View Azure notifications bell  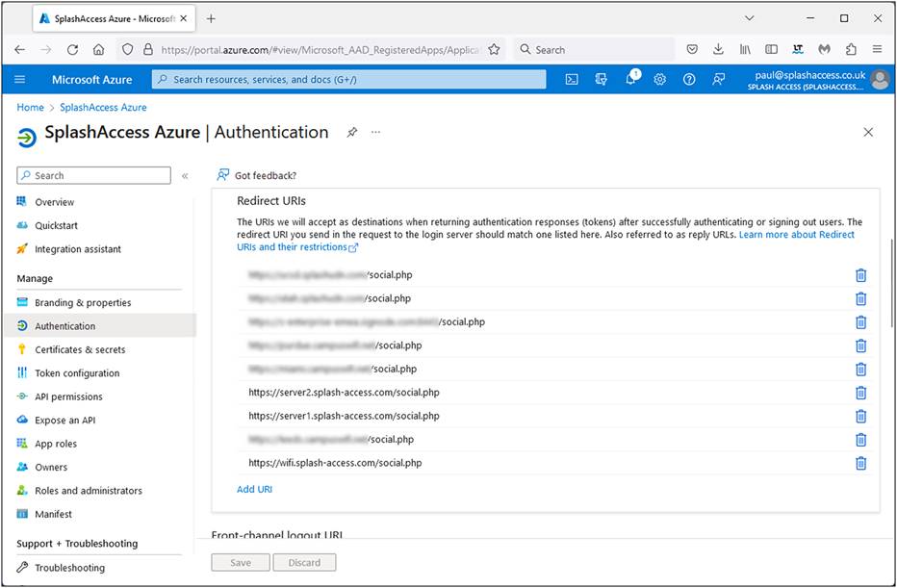(631, 80)
